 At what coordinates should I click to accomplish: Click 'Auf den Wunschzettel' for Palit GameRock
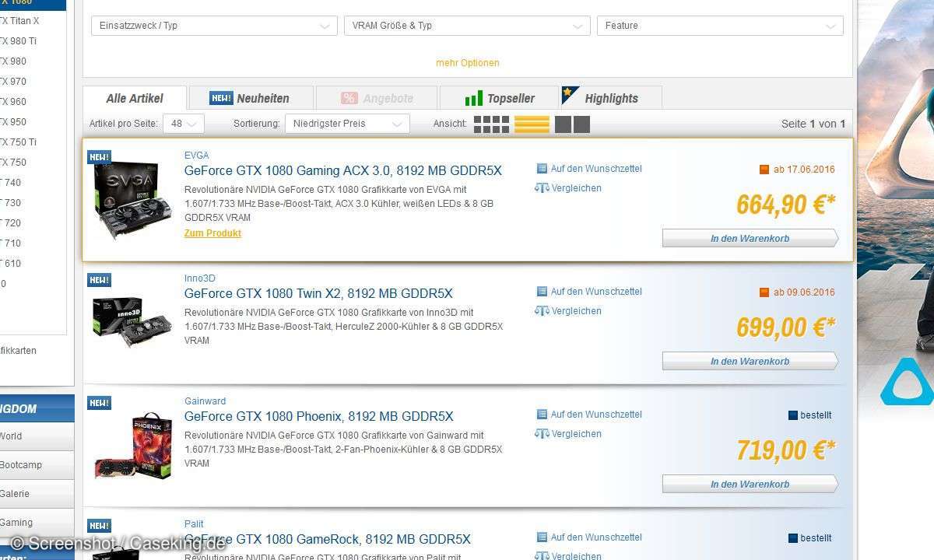(x=596, y=537)
